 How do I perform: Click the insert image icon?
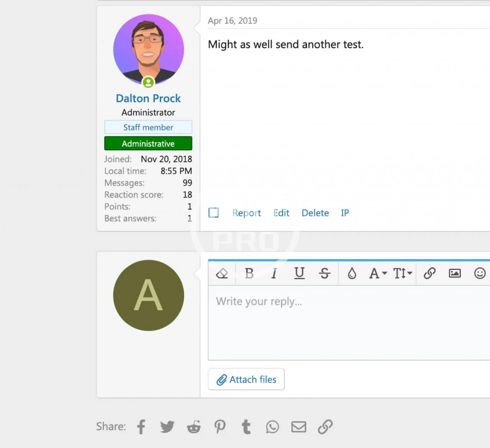[x=455, y=273]
